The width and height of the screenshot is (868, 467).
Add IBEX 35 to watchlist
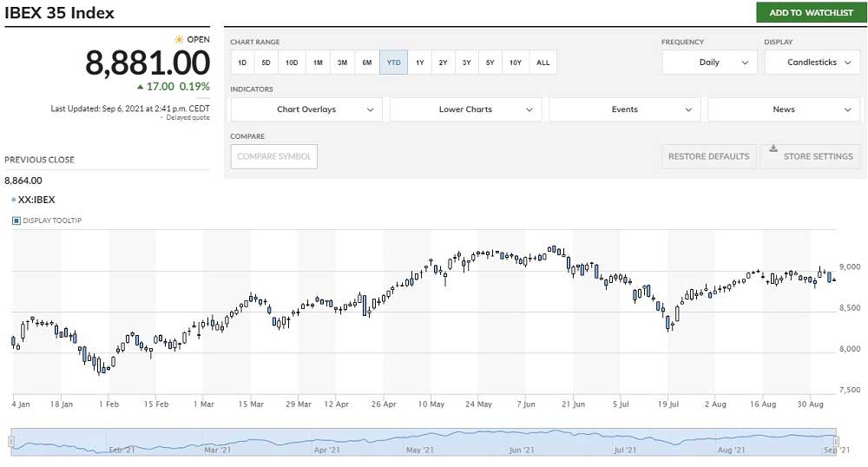pos(811,12)
